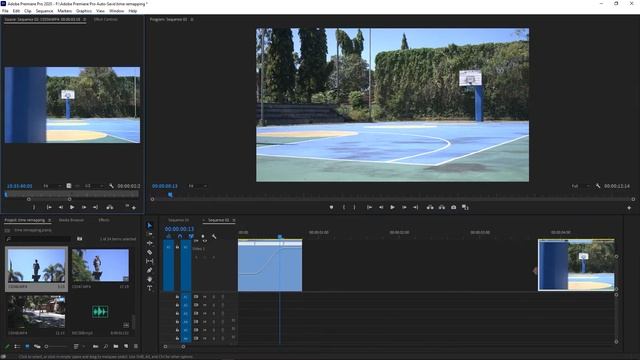Toggle Linked Selection in the timeline header
Viewport: 640px width, 360px height.
tap(191, 236)
